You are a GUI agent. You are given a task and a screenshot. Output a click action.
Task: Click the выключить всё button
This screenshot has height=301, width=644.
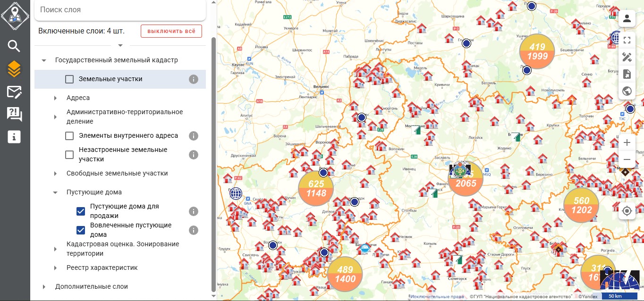pyautogui.click(x=171, y=31)
